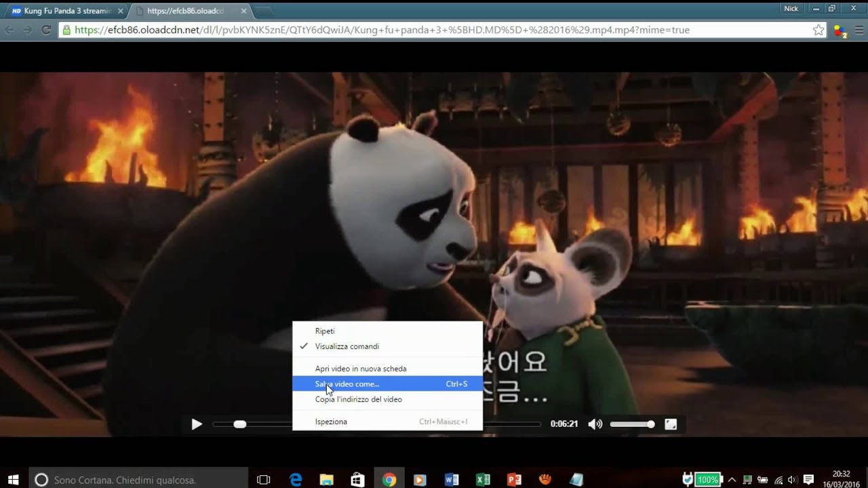The height and width of the screenshot is (488, 868).
Task: Open the Windows Store taskbar icon
Action: (357, 480)
